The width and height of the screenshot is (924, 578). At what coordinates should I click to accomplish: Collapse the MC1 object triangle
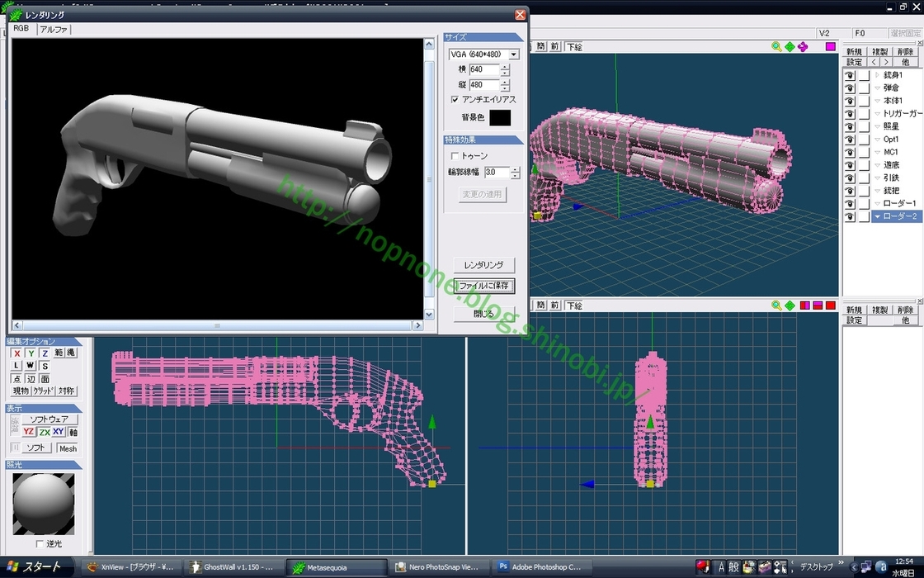(x=877, y=152)
